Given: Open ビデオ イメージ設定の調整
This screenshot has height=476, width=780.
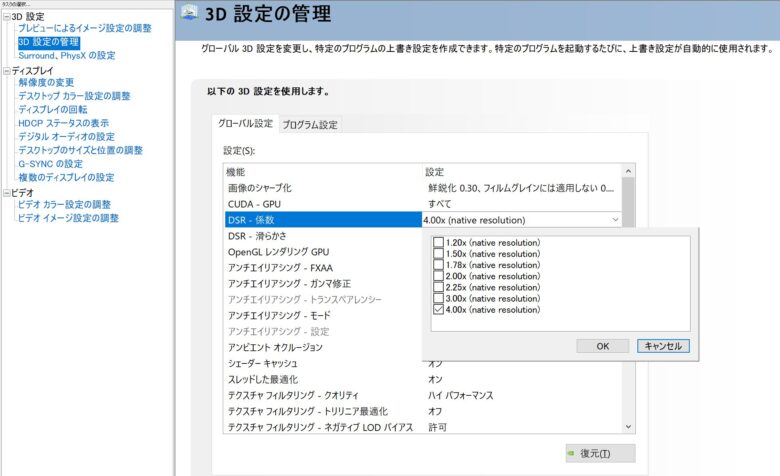Looking at the screenshot, I should click(68, 218).
